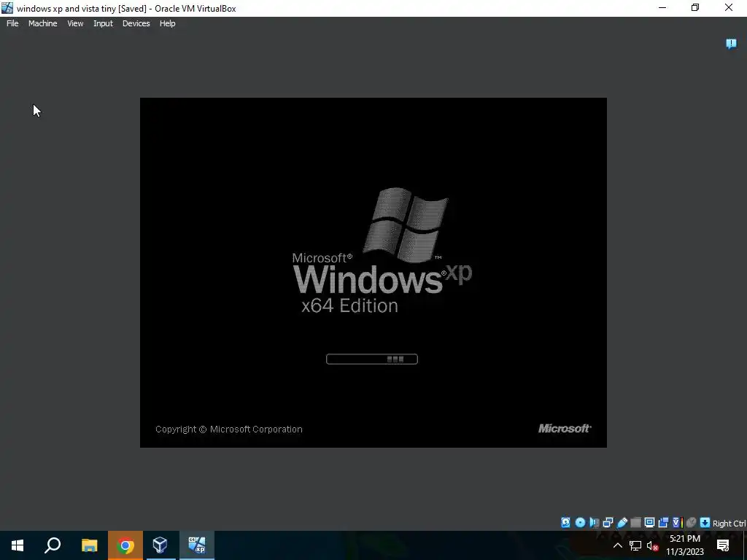The height and width of the screenshot is (560, 747).
Task: Click the audio status icon
Action: coord(594,522)
